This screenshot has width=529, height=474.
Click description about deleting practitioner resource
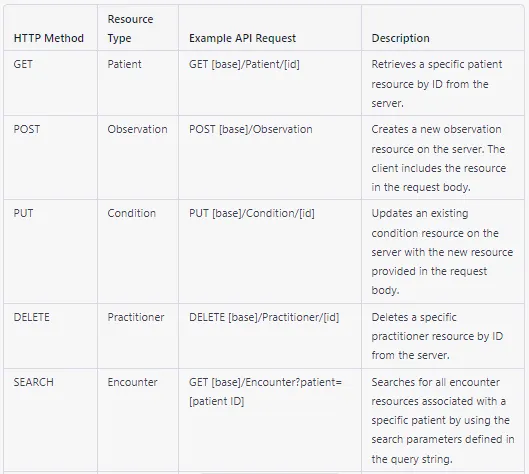(x=437, y=336)
